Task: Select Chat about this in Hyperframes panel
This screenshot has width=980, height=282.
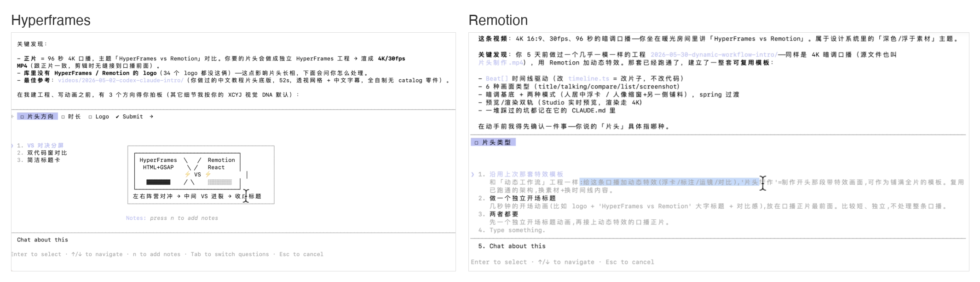Action: click(x=42, y=240)
